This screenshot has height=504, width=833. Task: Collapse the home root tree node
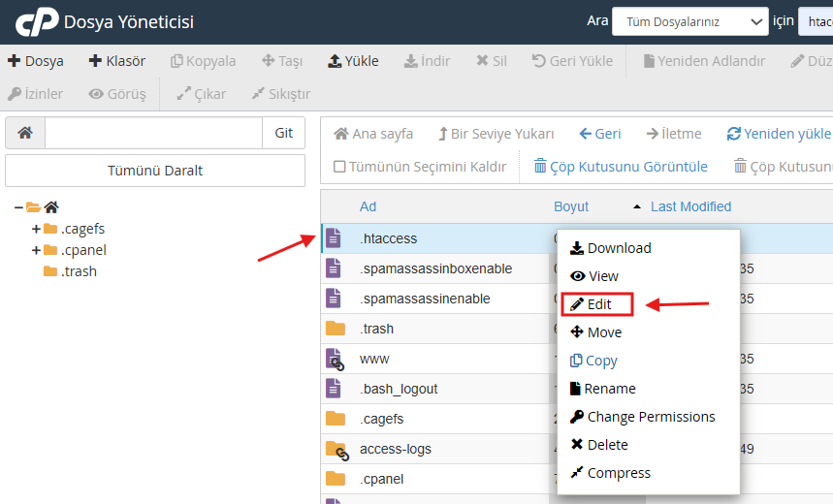click(18, 207)
